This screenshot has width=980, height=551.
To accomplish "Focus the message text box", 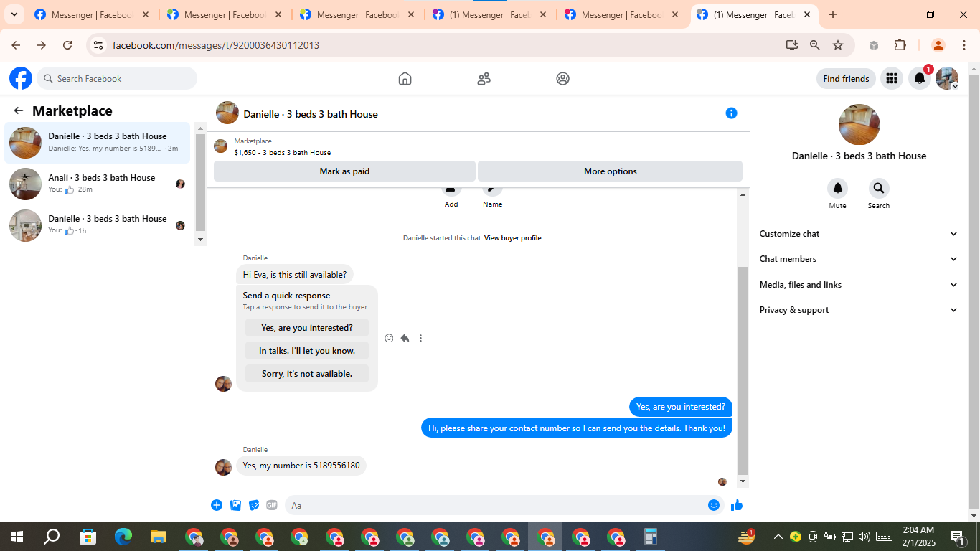I will [498, 505].
